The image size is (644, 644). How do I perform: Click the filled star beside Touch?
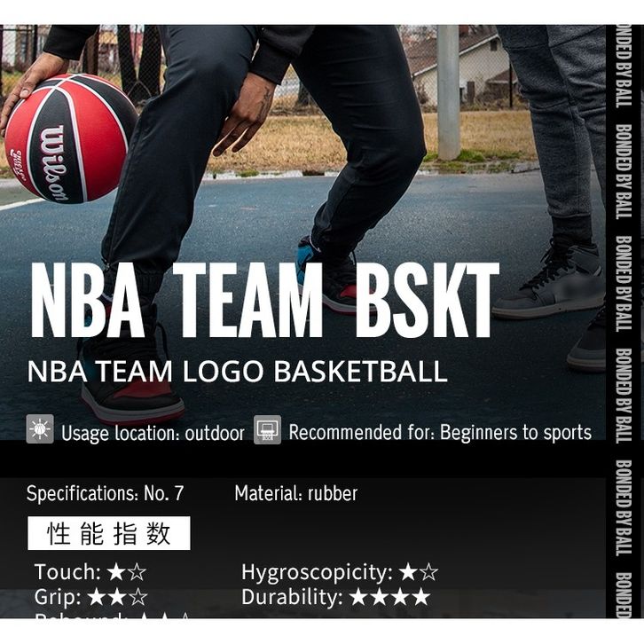pos(116,572)
